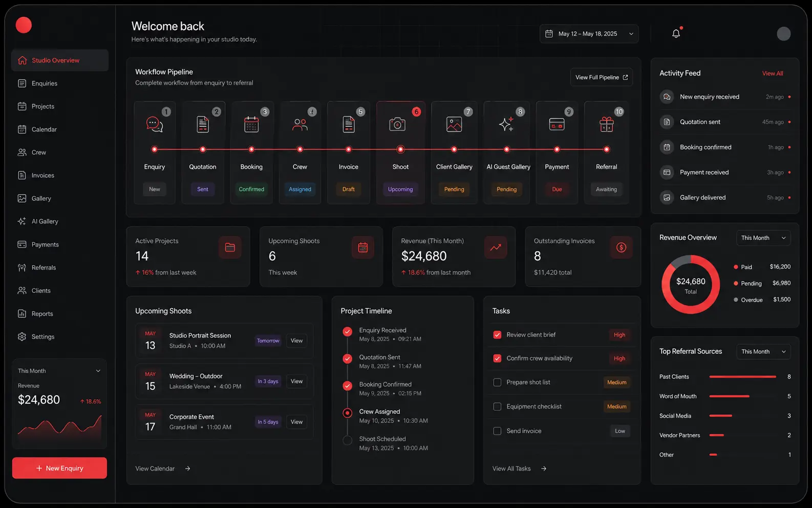Viewport: 812px width, 508px height.
Task: Uncheck Review client brief task
Action: point(497,335)
